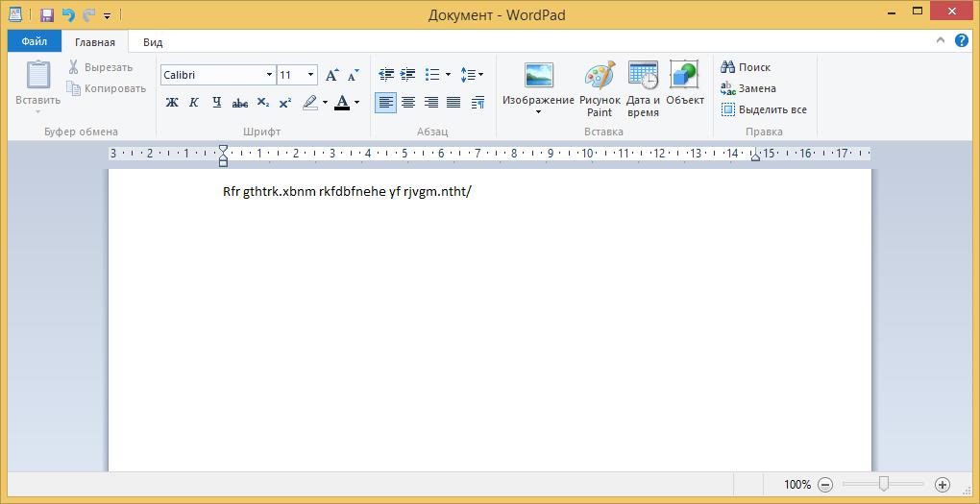The image size is (980, 504).
Task: Insert a Paint drawing (Рисунок Paint)
Action: coord(600,89)
